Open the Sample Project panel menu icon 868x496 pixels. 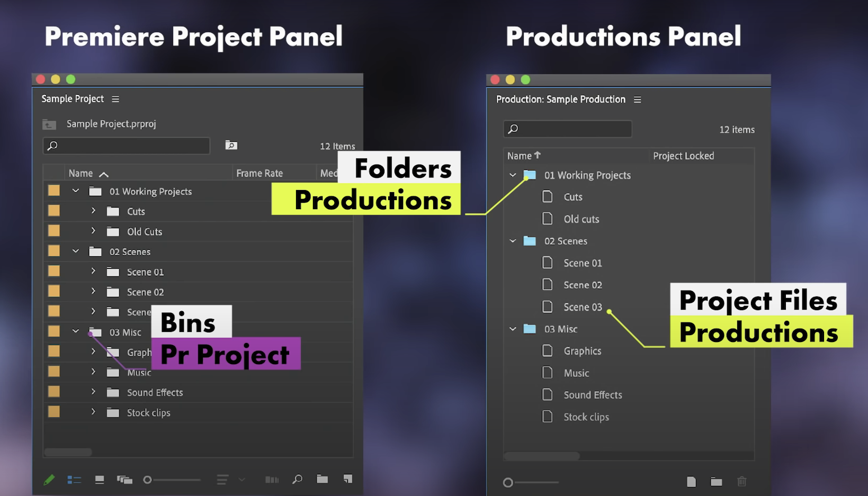[x=115, y=99]
